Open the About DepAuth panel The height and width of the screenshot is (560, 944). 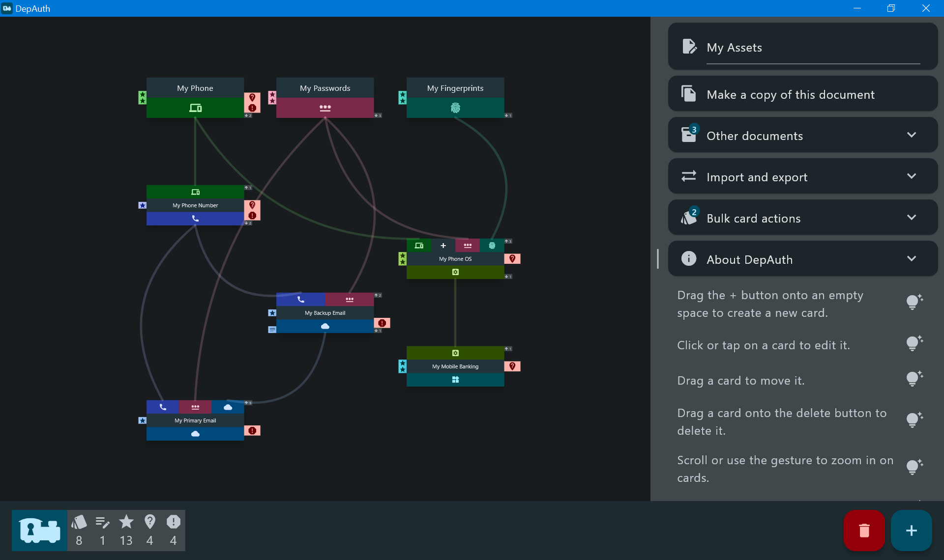pyautogui.click(x=803, y=259)
